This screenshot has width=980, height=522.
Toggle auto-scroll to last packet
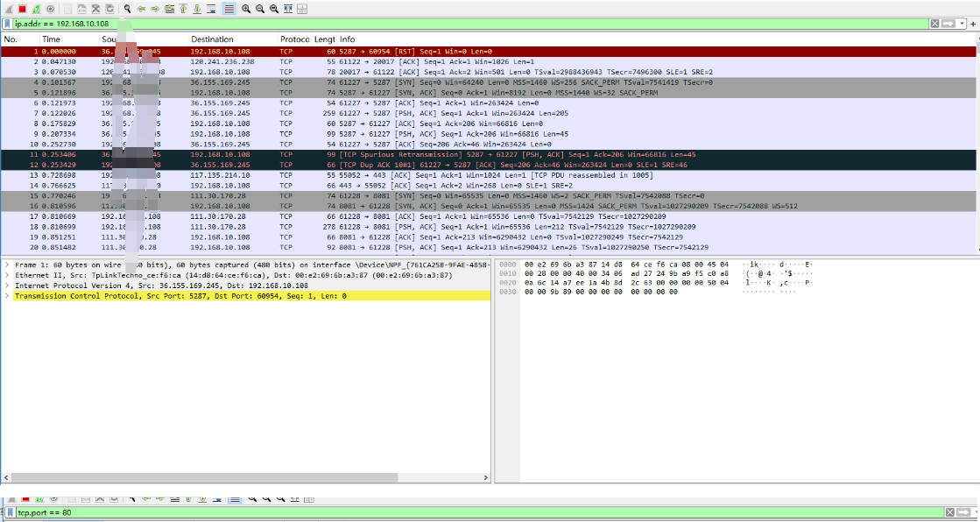(x=211, y=9)
